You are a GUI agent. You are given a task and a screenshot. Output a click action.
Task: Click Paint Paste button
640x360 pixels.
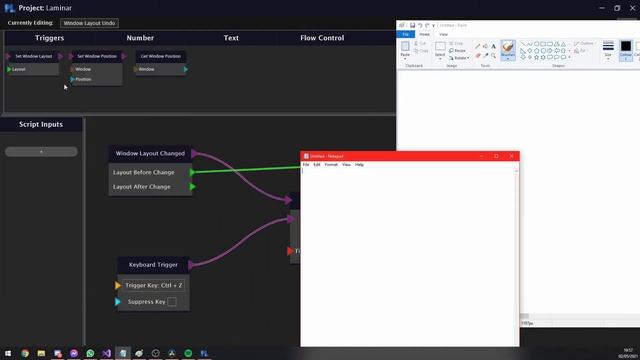coord(405,50)
